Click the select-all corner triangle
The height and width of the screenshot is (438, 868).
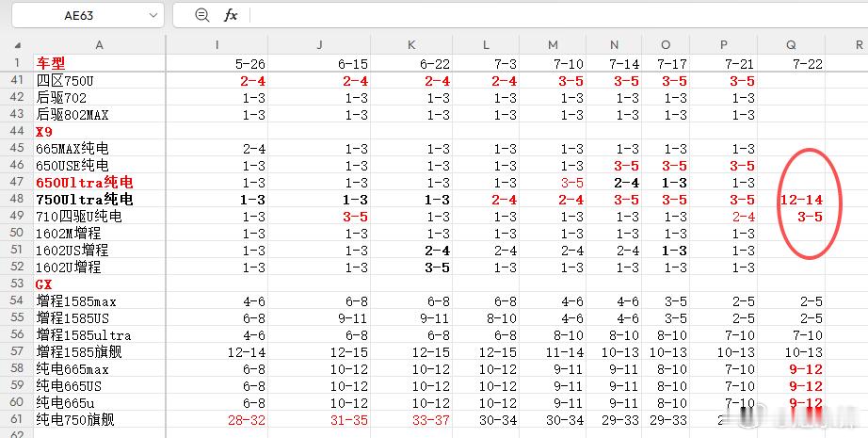point(18,45)
